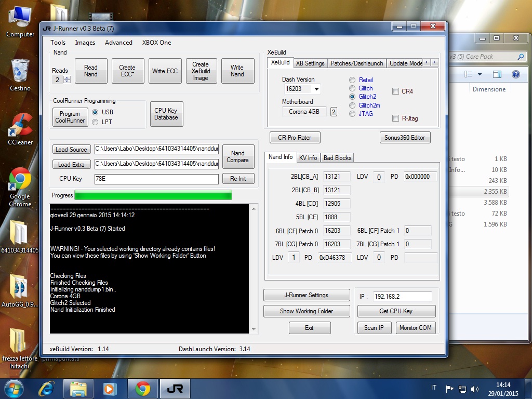The height and width of the screenshot is (399, 532).
Task: Click the Get CPU Key button
Action: pyautogui.click(x=396, y=311)
